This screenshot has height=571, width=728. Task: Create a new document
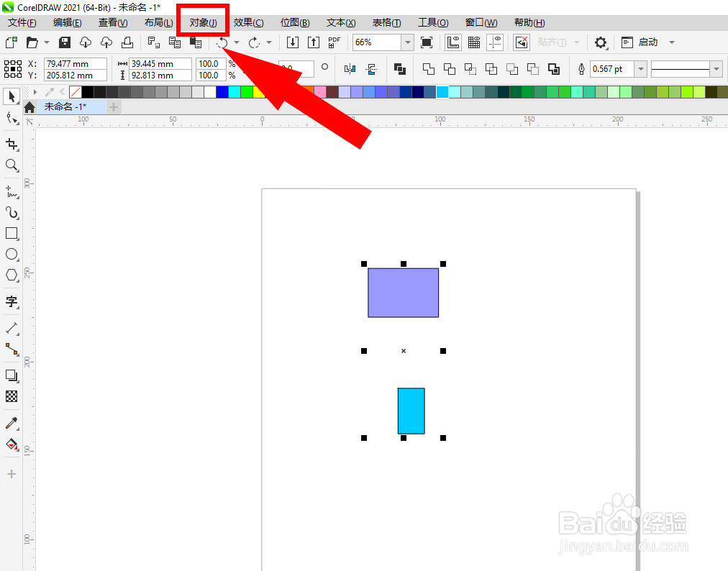11,42
